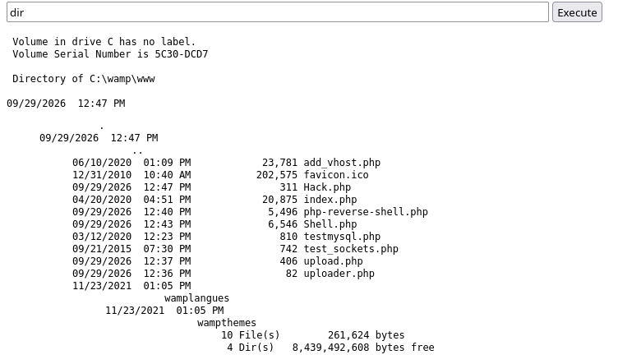Click time 12:36 PM of uploader.php
The width and height of the screenshot is (618, 364).
click(x=167, y=274)
